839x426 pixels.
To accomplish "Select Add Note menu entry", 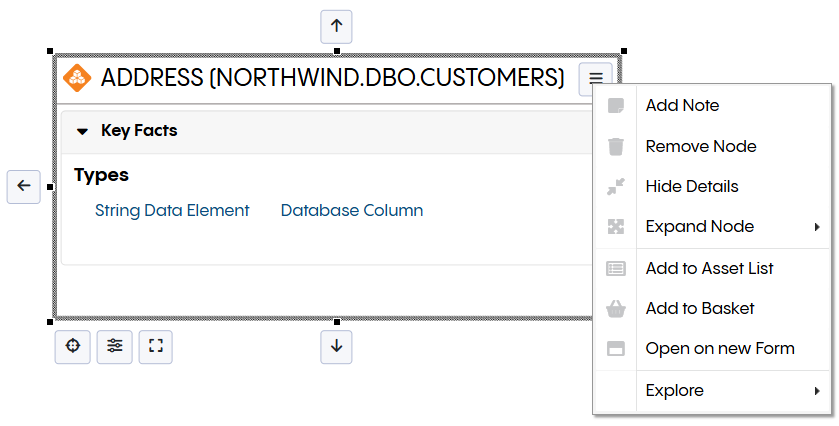I will [712, 105].
